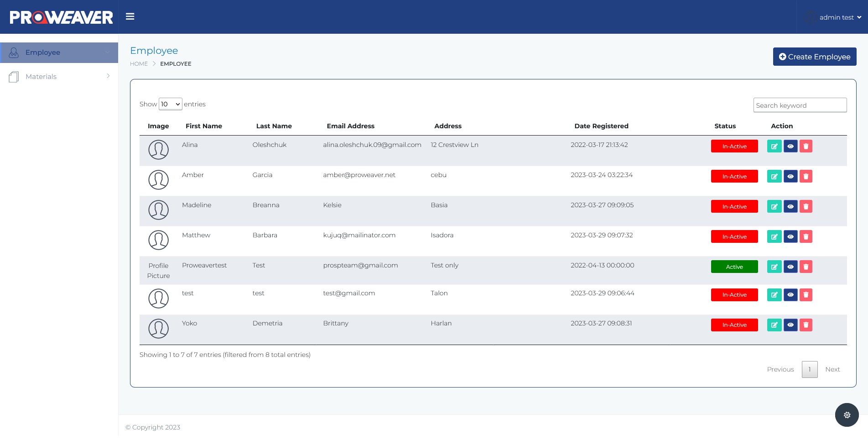The height and width of the screenshot is (440, 868).
Task: Click the Create Employee button
Action: pos(814,57)
